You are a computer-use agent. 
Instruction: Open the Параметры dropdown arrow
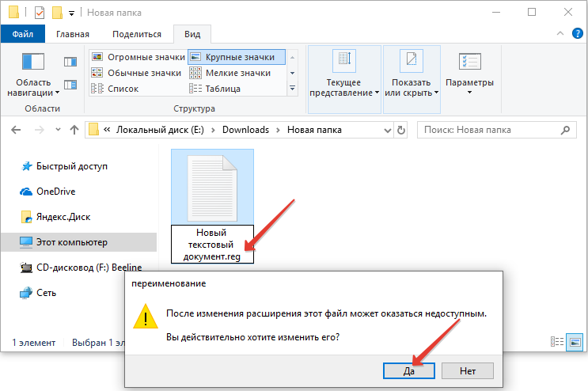(469, 93)
